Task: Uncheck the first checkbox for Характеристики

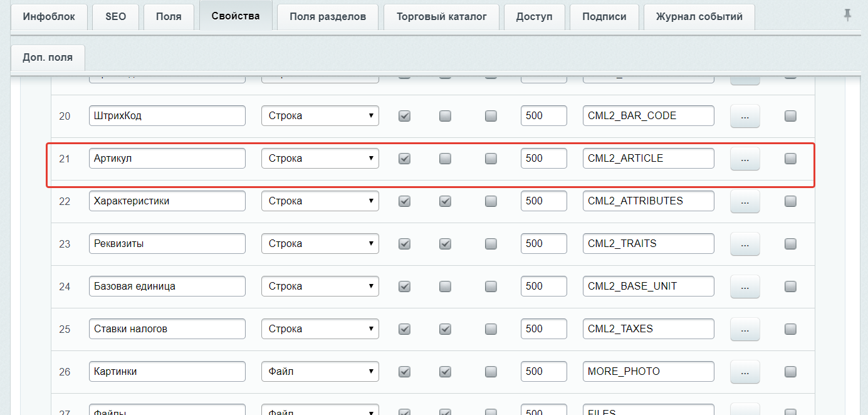Action: pyautogui.click(x=404, y=201)
